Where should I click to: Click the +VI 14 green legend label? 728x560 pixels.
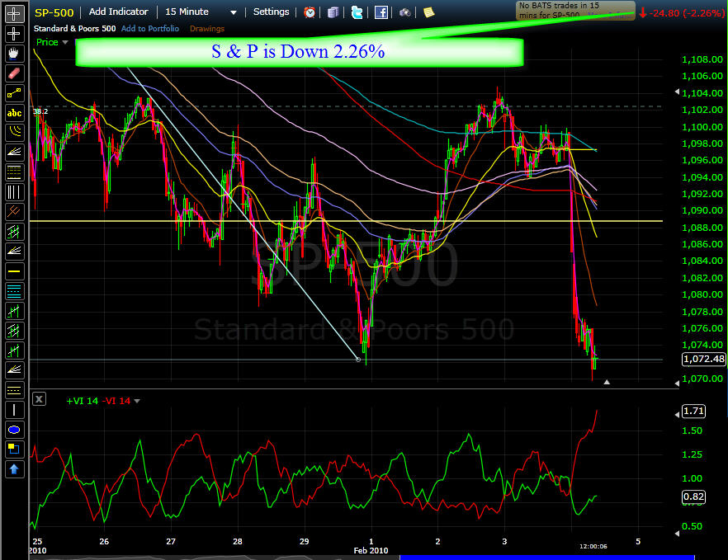(83, 402)
